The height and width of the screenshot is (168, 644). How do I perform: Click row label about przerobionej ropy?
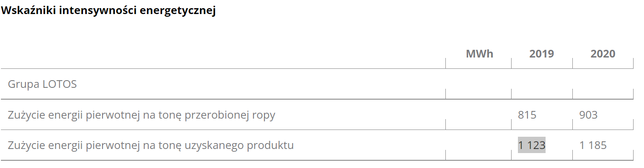click(x=141, y=115)
